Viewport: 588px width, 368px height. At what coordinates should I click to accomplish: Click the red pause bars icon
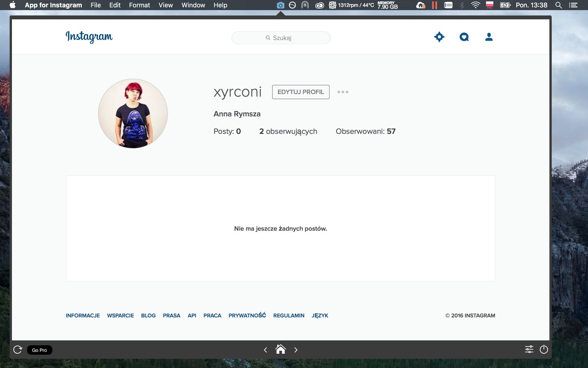435,5
